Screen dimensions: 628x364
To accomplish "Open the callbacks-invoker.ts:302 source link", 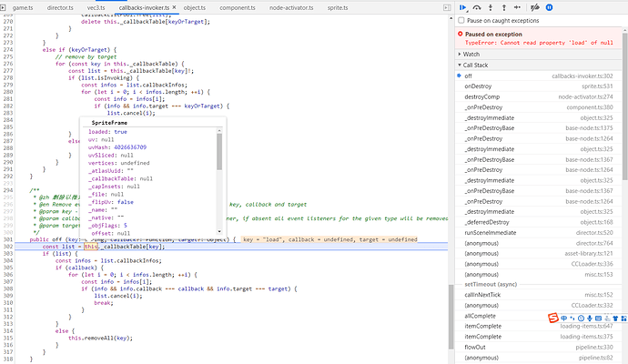I will (582, 76).
